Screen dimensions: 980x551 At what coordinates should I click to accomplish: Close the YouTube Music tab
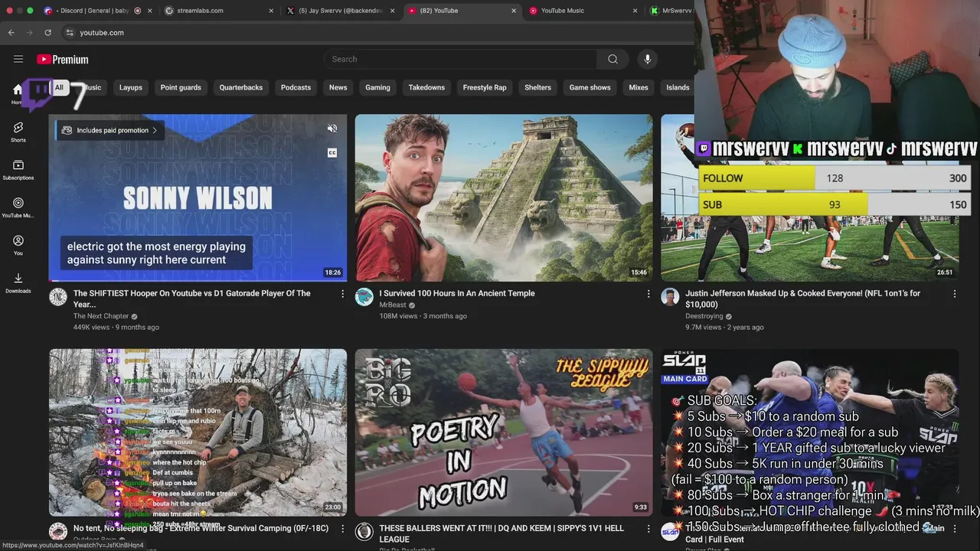(635, 11)
